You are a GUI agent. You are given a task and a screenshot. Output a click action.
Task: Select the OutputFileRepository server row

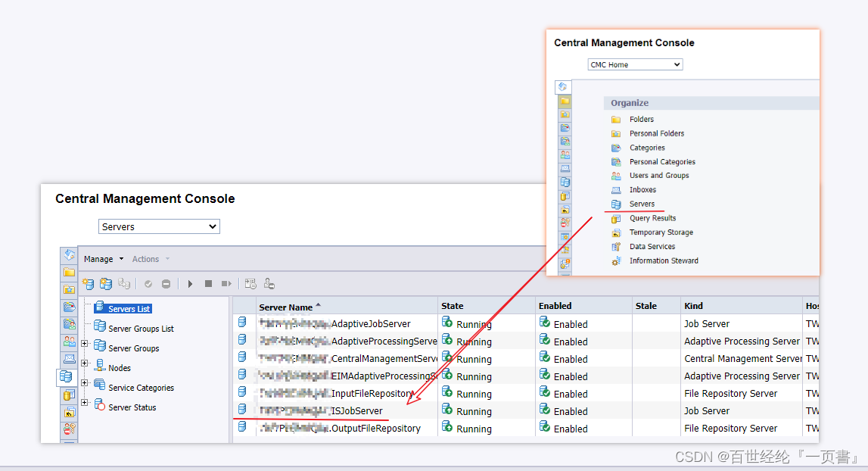point(526,429)
